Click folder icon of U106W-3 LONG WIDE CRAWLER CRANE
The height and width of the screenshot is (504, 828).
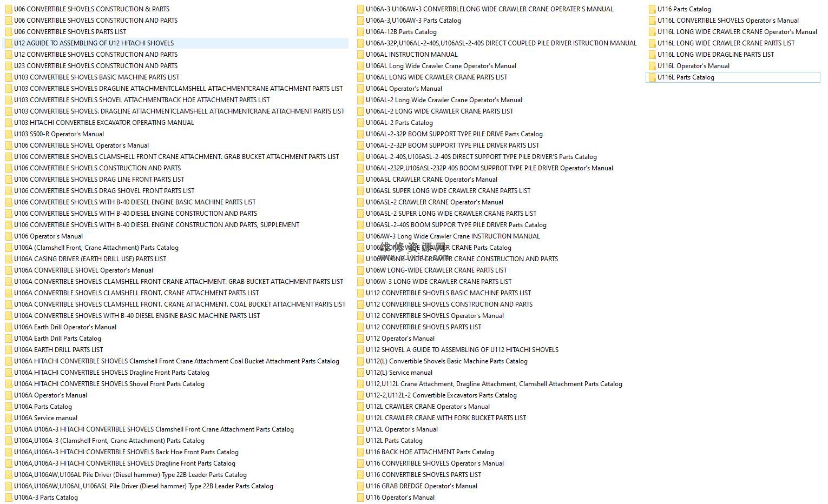360,282
